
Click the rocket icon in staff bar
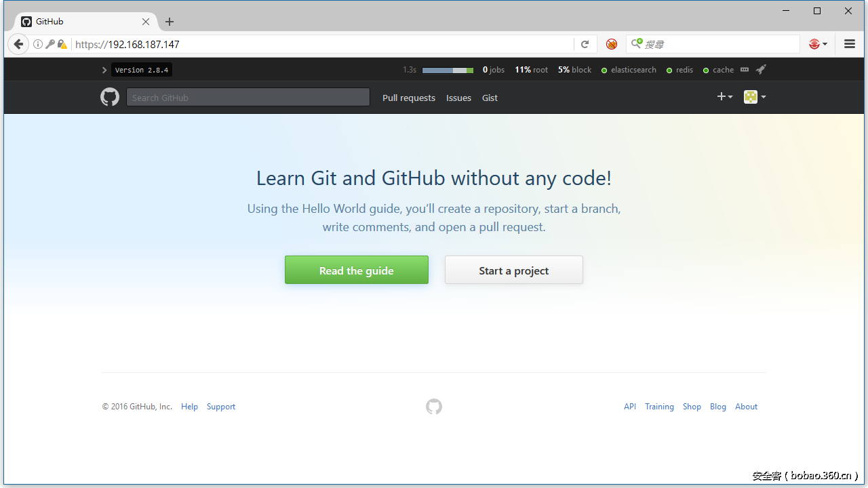point(761,70)
